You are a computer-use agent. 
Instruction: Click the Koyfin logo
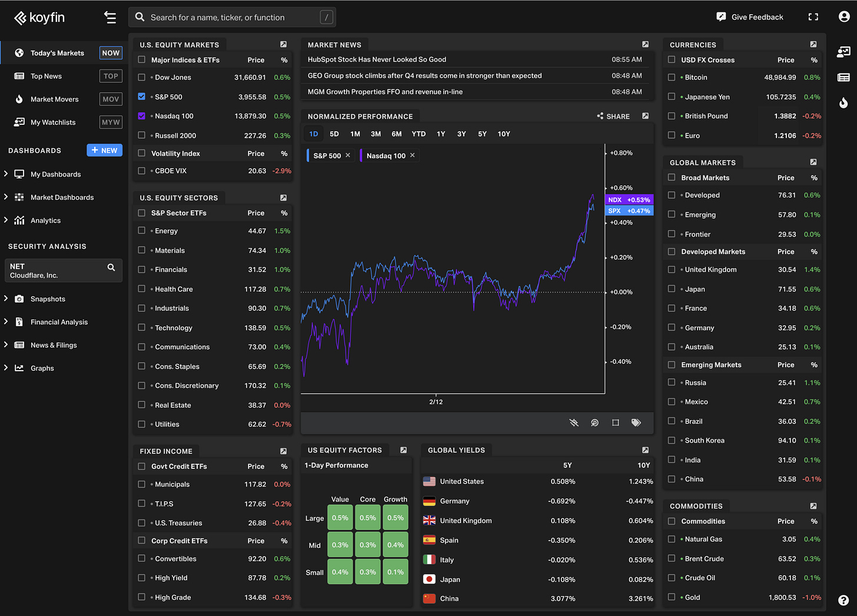pos(39,18)
